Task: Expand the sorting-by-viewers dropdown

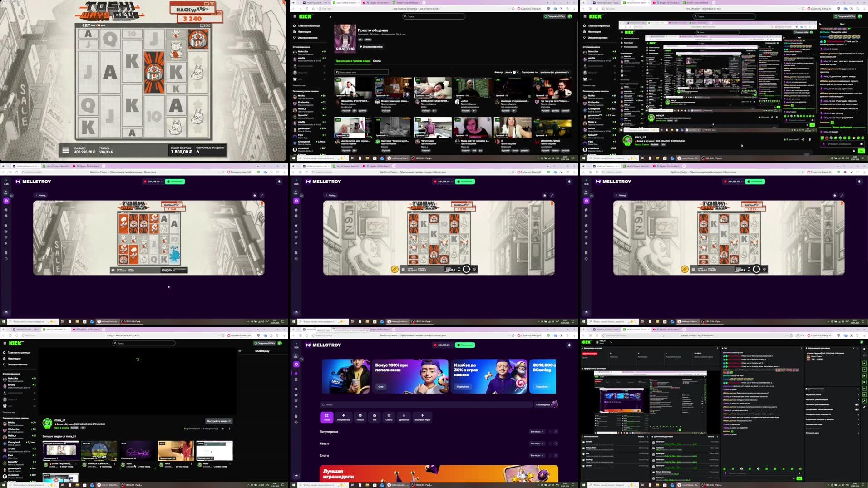Action: click(x=555, y=72)
